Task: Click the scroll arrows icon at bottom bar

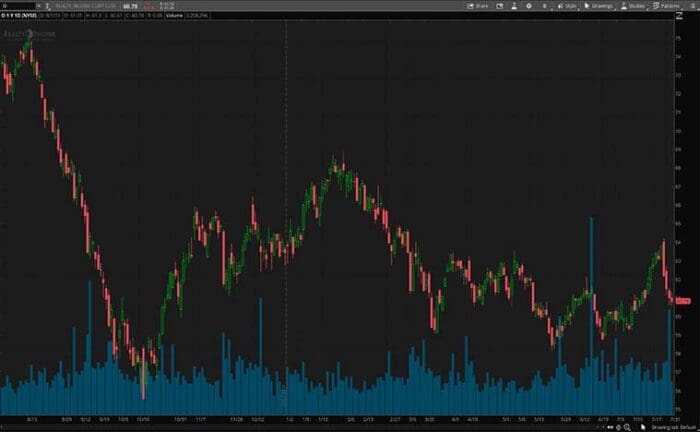Action: tap(610, 428)
